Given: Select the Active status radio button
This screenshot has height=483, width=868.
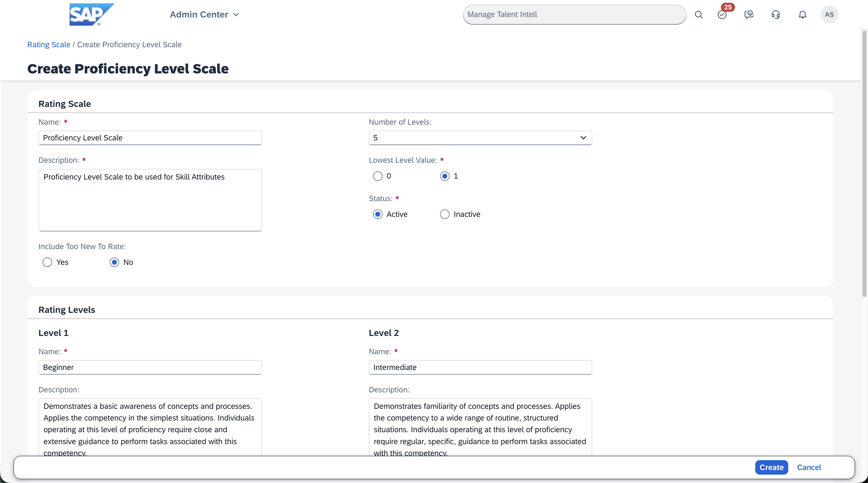Looking at the screenshot, I should coord(378,214).
